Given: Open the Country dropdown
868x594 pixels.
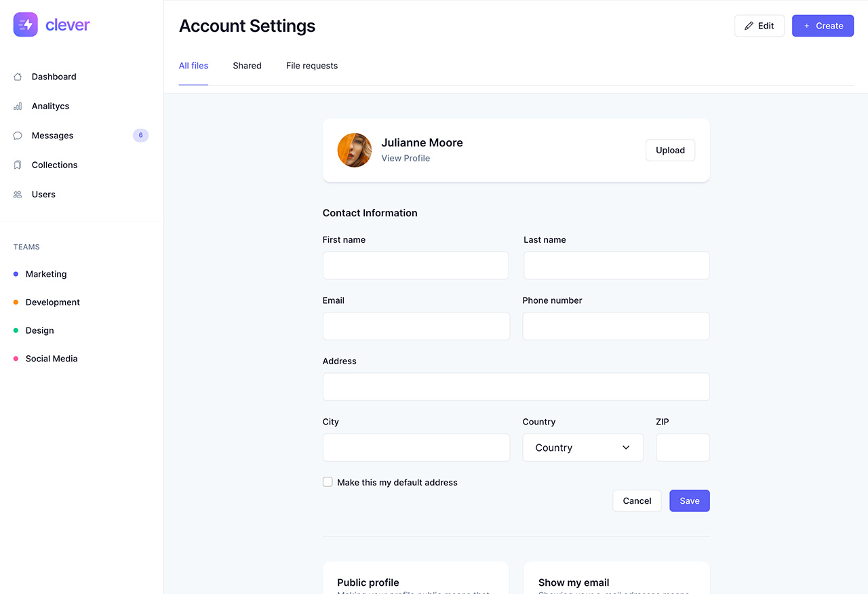Looking at the screenshot, I should pos(583,448).
